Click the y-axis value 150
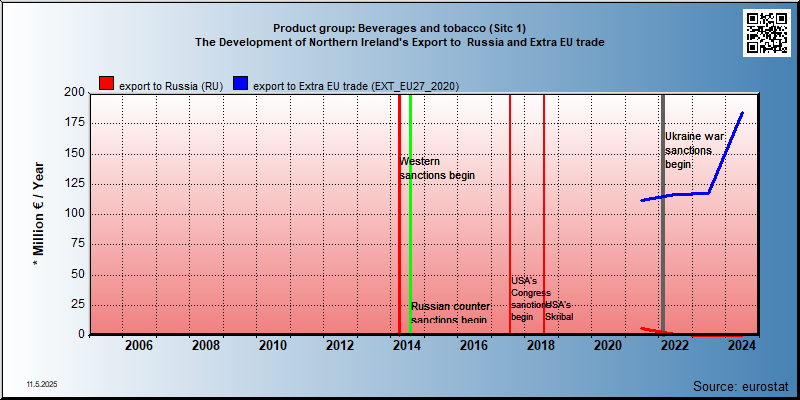The height and width of the screenshot is (400, 800). [74, 154]
